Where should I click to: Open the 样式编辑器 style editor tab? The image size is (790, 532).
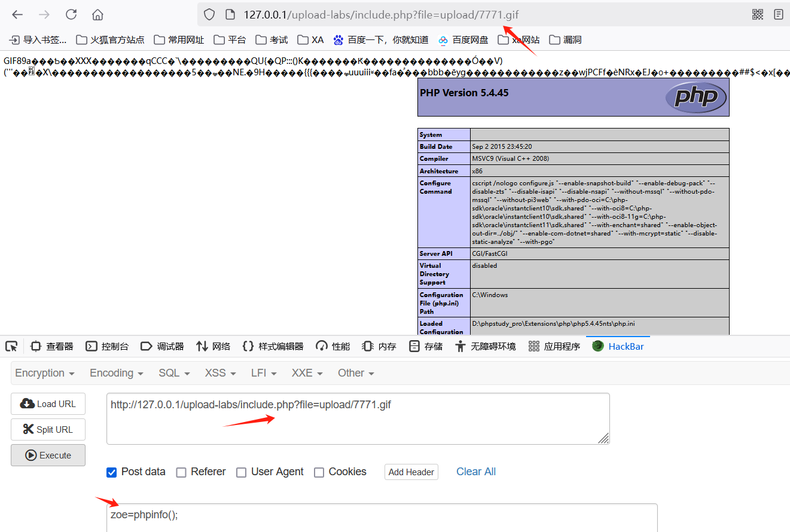pos(273,346)
